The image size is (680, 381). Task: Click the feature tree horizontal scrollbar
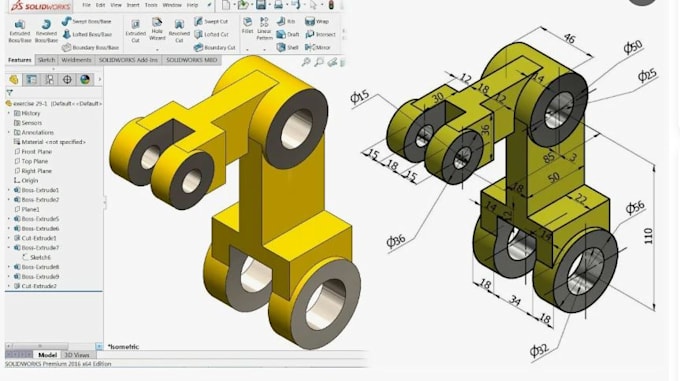(54, 346)
